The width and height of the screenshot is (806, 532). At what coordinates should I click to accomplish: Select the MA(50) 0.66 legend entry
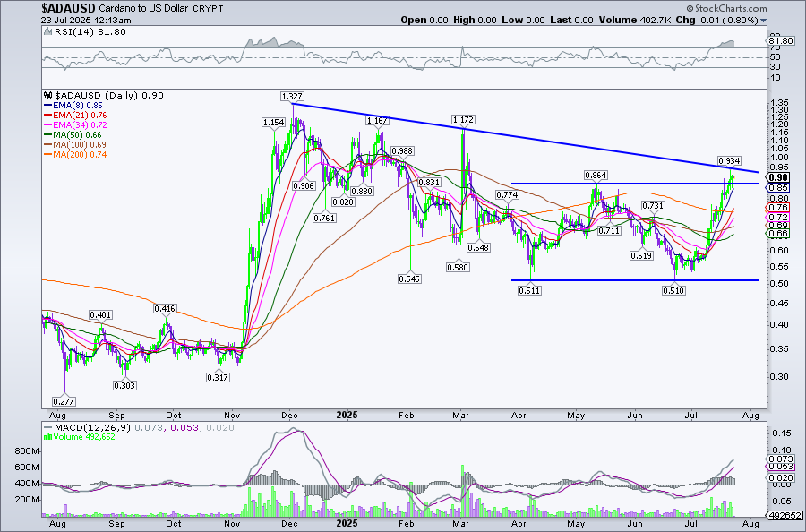coord(73,135)
